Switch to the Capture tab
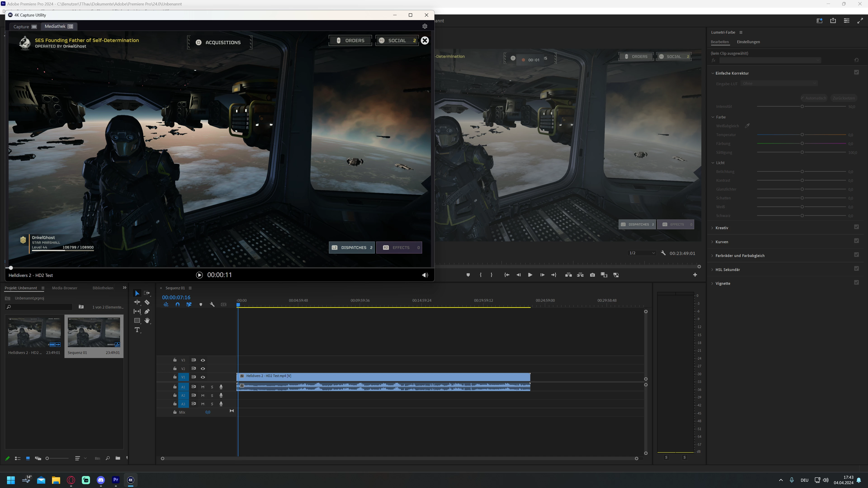 (25, 27)
